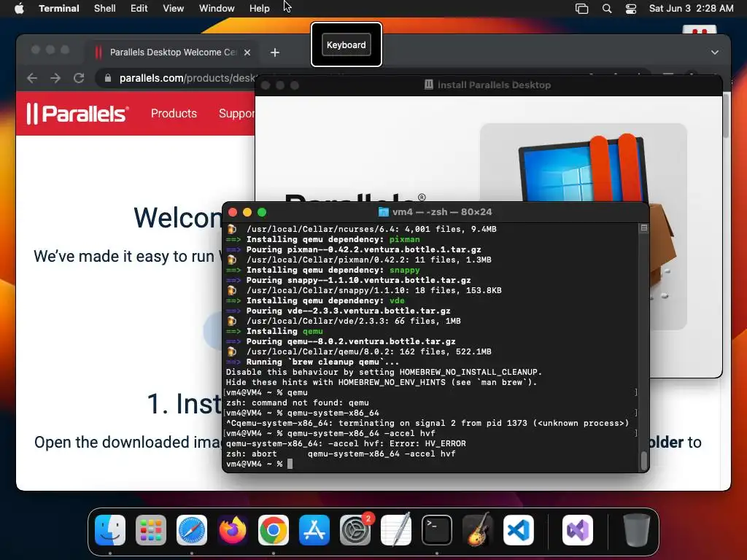Open a new browser tab
Image resolution: width=747 pixels, height=560 pixels.
coord(275,52)
